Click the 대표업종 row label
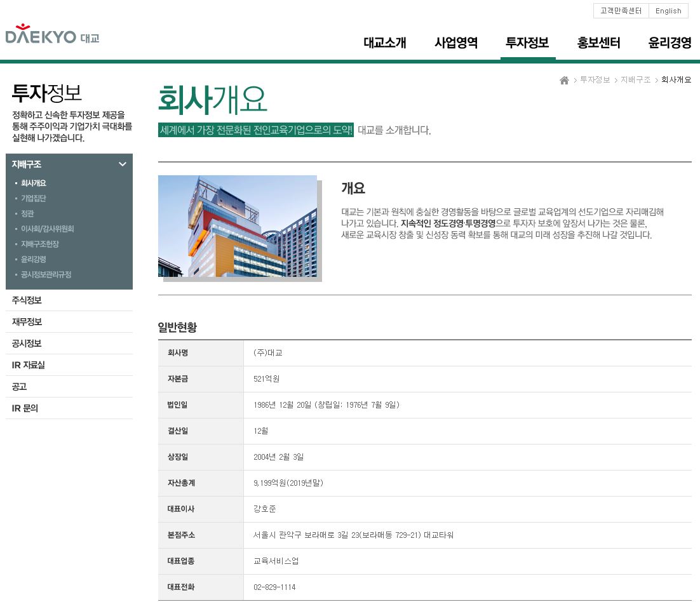700x602 pixels. click(x=181, y=561)
